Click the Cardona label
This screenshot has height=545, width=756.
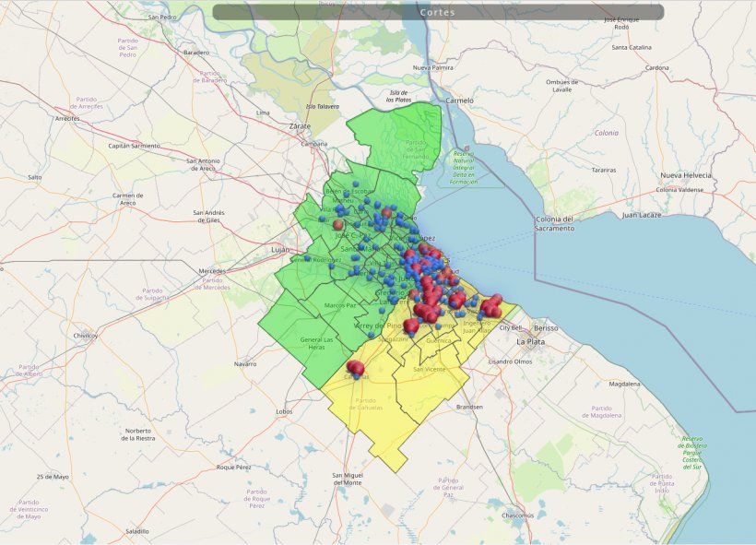pyautogui.click(x=657, y=67)
